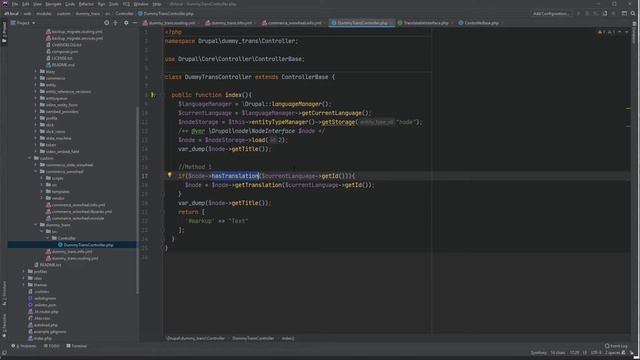Collapse the Controller folder in tree

48,238
